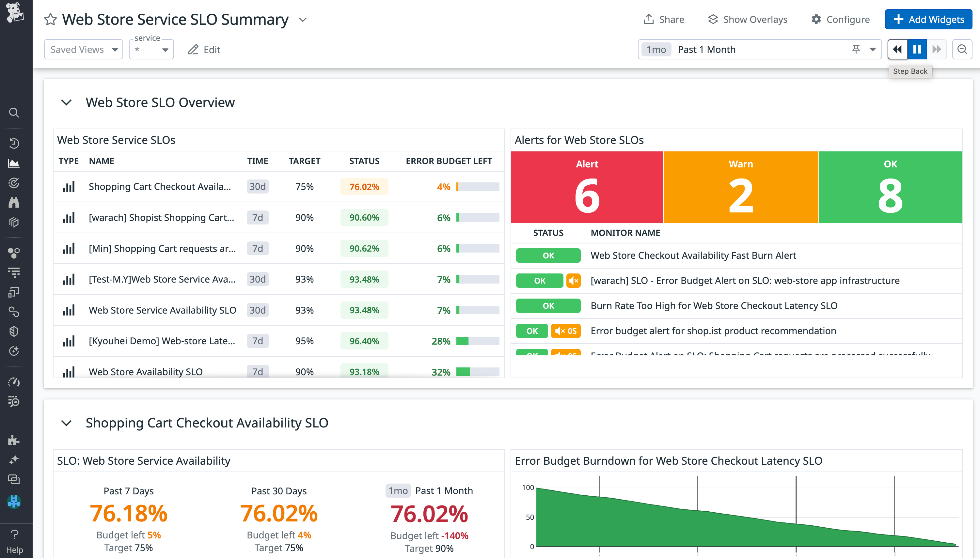Mute the warach SLO error budget alert
This screenshot has width=980, height=558.
click(x=574, y=280)
